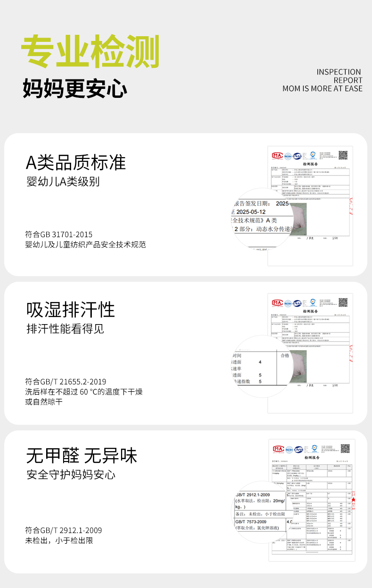Click the CNAS logo on third report

pos(299,449)
